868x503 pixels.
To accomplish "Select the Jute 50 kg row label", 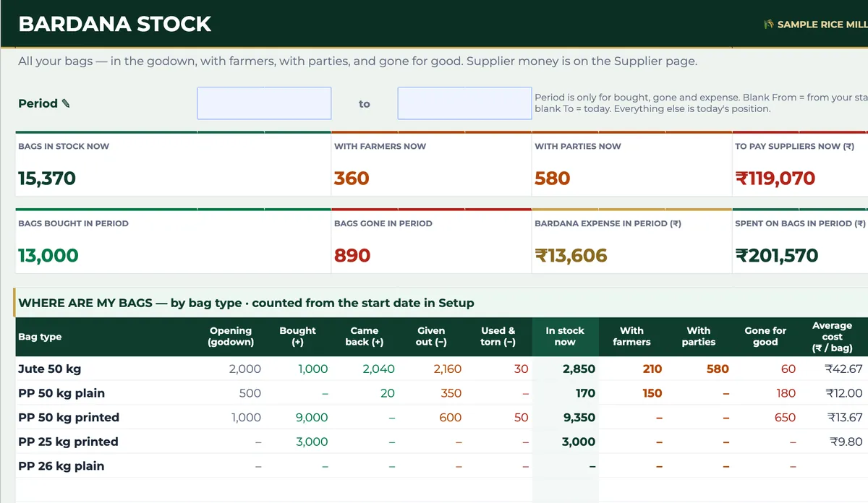I will pyautogui.click(x=49, y=369).
